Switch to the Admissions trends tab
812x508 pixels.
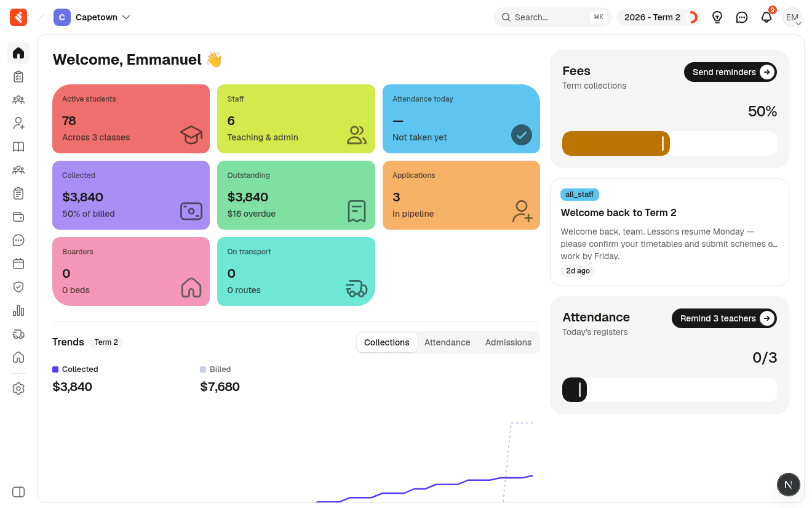click(508, 342)
